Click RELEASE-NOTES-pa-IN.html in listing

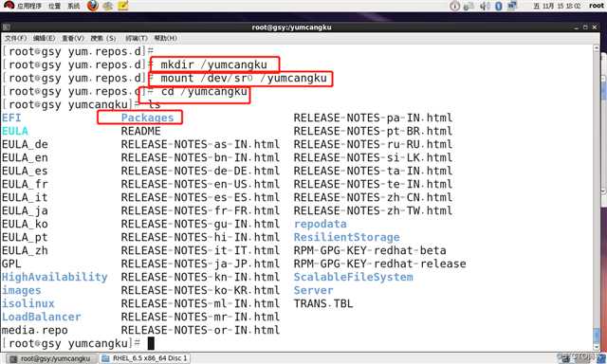point(373,118)
